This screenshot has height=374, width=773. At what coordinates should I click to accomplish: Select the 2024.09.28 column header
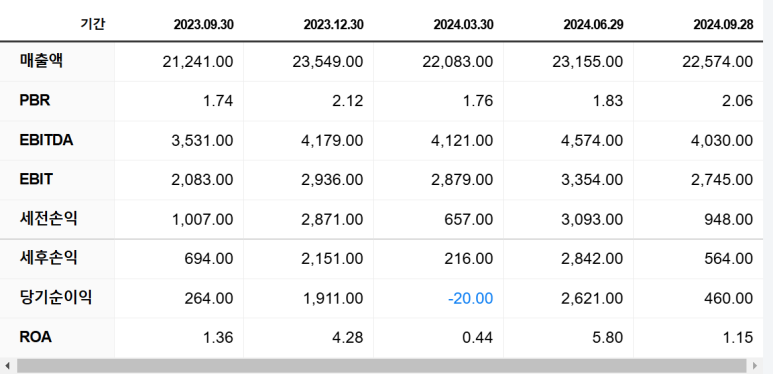click(723, 25)
